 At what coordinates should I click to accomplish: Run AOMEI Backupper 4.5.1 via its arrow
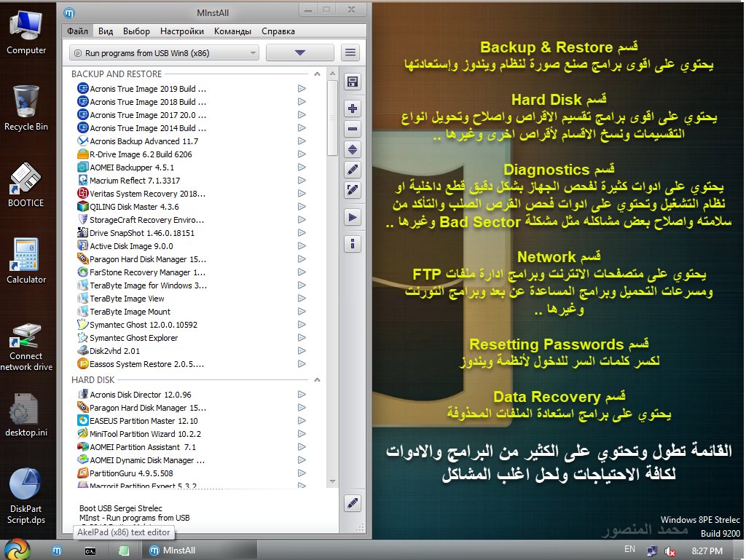coord(302,167)
